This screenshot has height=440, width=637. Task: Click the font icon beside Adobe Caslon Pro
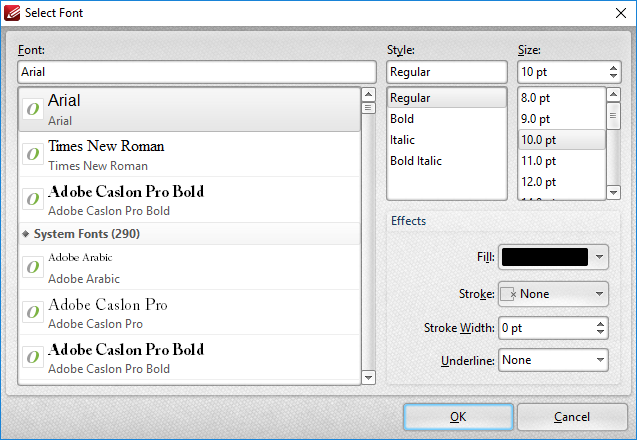tap(33, 312)
